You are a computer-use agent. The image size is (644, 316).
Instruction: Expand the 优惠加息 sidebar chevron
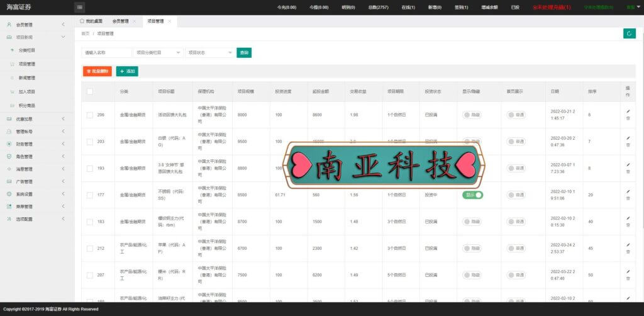[64, 119]
